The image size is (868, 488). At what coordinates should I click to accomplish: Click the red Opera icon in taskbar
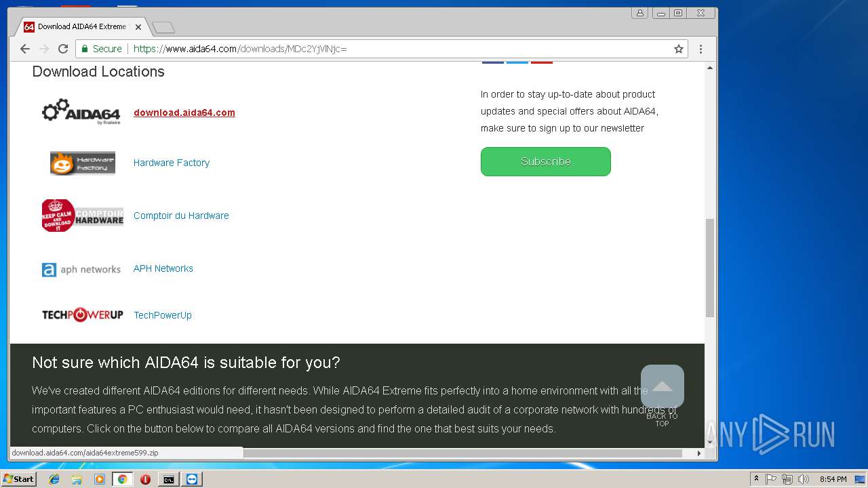[145, 479]
